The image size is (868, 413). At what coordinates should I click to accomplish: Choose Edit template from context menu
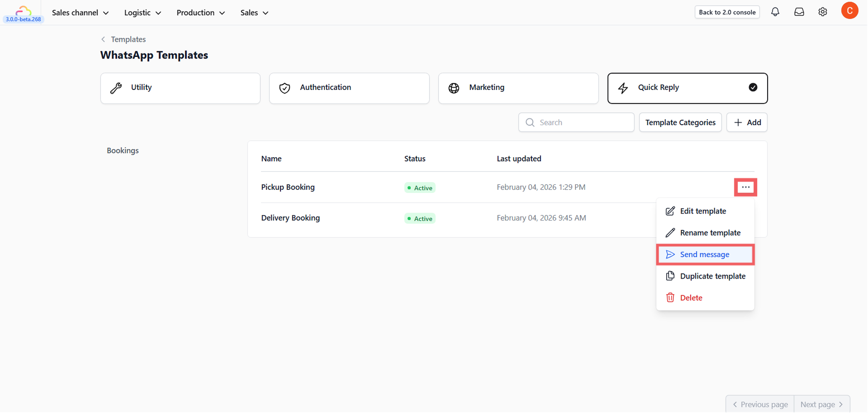coord(705,211)
